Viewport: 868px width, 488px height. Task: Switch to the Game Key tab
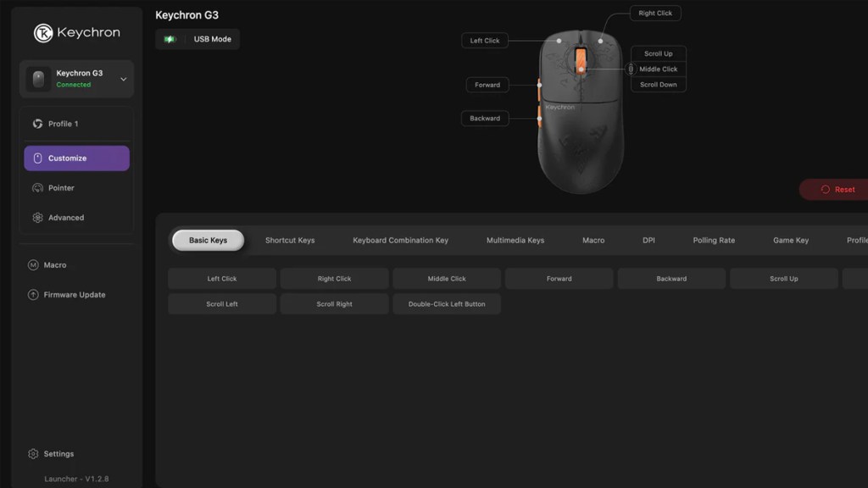point(791,240)
